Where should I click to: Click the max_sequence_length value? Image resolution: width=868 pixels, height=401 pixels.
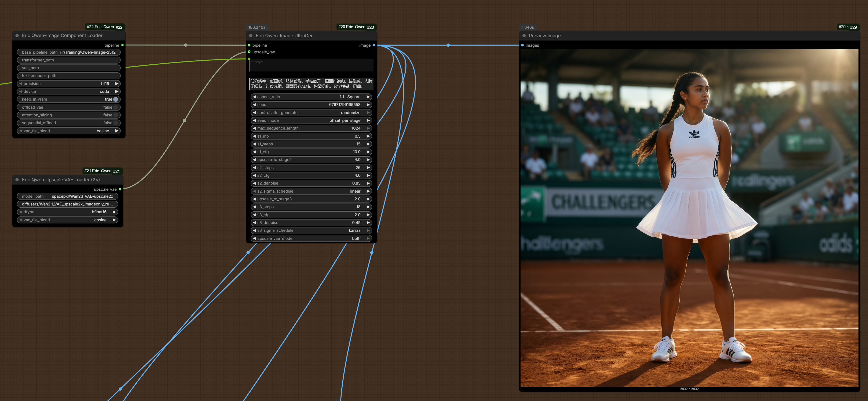(356, 128)
